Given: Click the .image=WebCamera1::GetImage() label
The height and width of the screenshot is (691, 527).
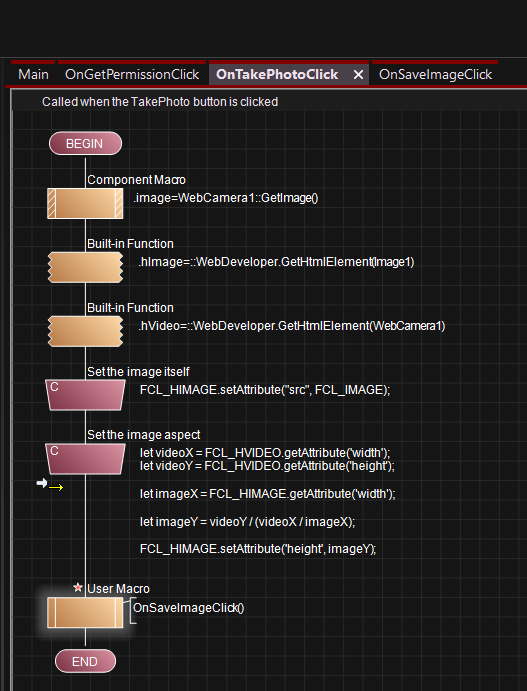Looking at the screenshot, I should point(226,198).
